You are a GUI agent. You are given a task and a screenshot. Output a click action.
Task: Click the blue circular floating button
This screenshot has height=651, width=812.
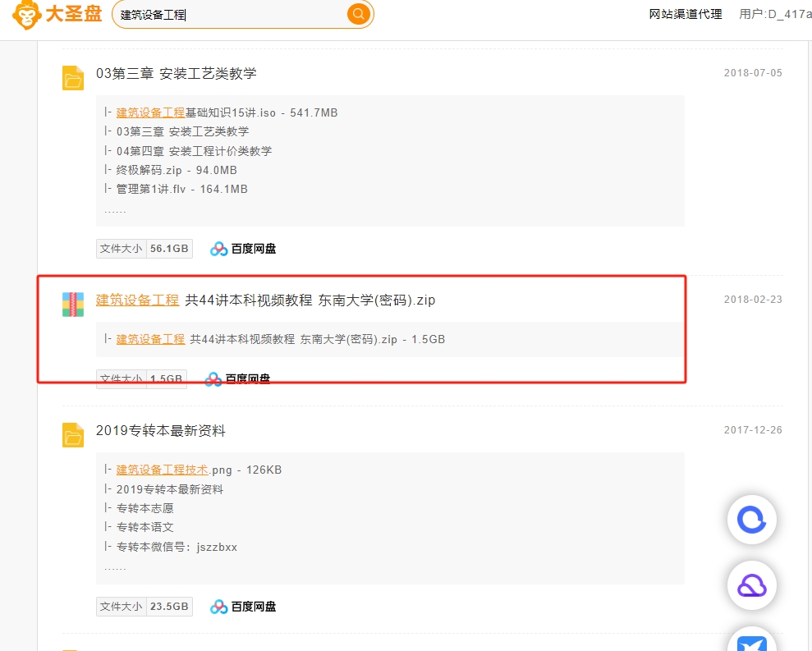pos(752,520)
